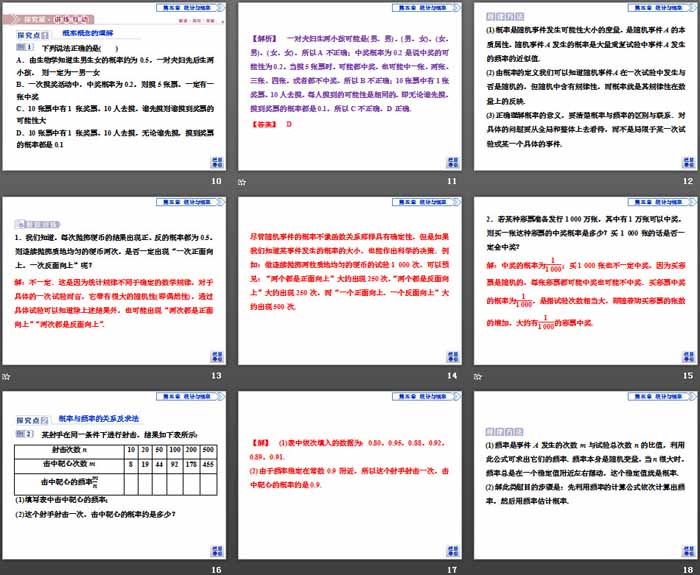The width and height of the screenshot is (700, 575).
Task: Click slide number label 10
Action: coord(216,181)
